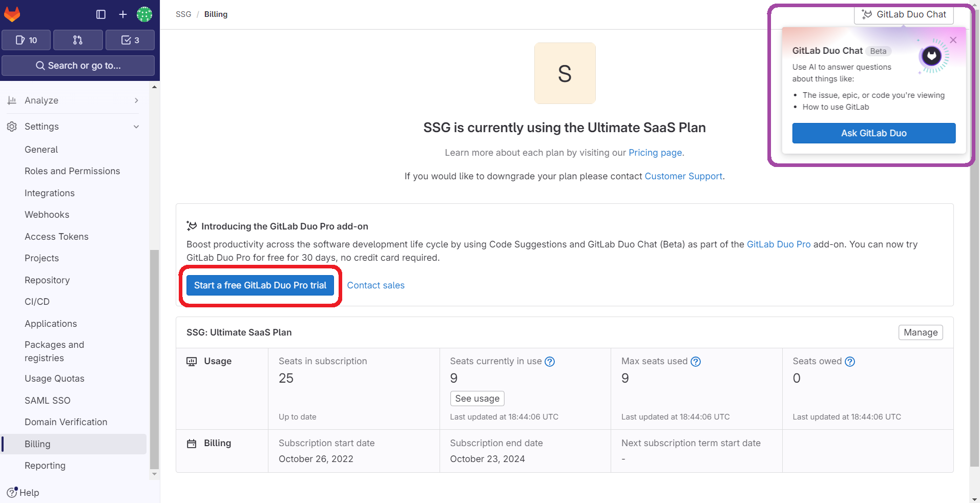This screenshot has width=980, height=503.
Task: Click the Max seats used help icon
Action: (696, 361)
